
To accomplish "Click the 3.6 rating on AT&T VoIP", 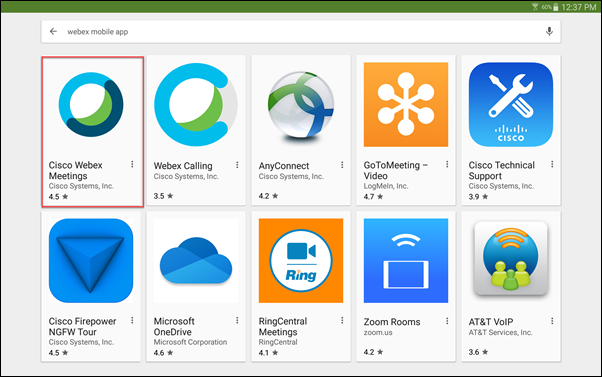I will (x=478, y=352).
